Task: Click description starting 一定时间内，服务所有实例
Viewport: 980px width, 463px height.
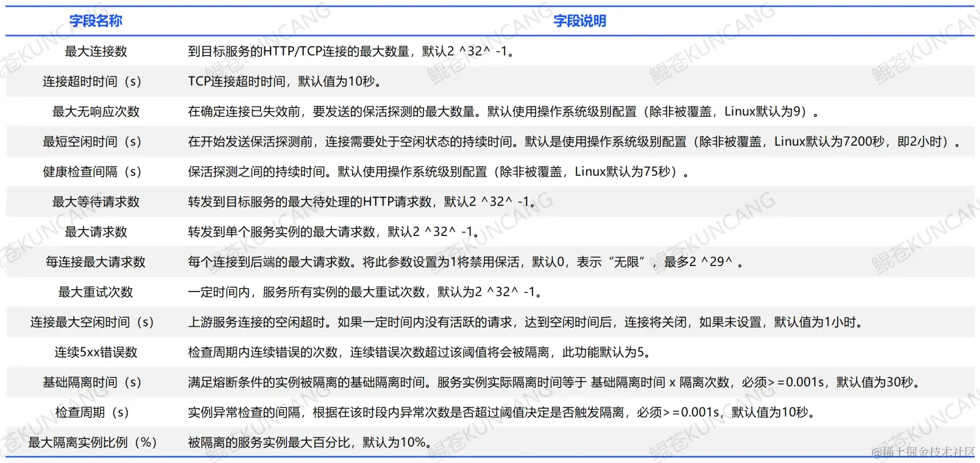Action: click(366, 292)
